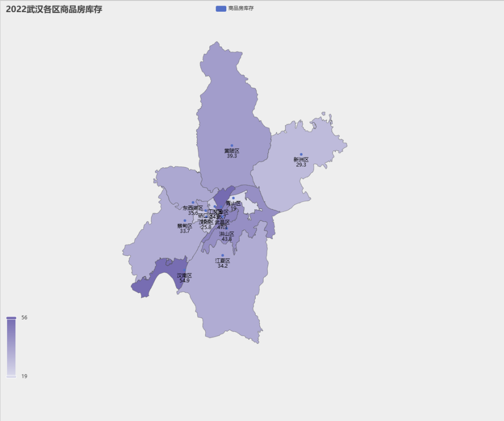This screenshot has width=504, height=421.
Task: Click the 19 value under 青山区
Action: point(233,208)
